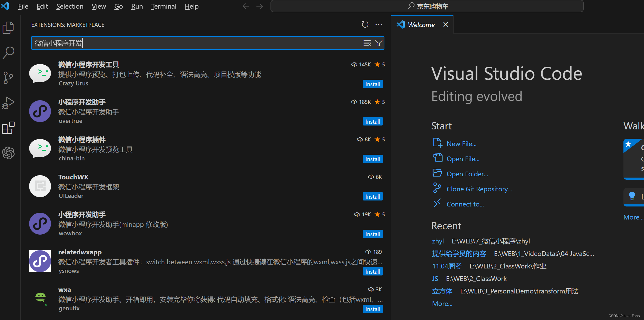The width and height of the screenshot is (644, 320).
Task: Click the 微信小程序开发工具 extension icon
Action: [x=40, y=74]
